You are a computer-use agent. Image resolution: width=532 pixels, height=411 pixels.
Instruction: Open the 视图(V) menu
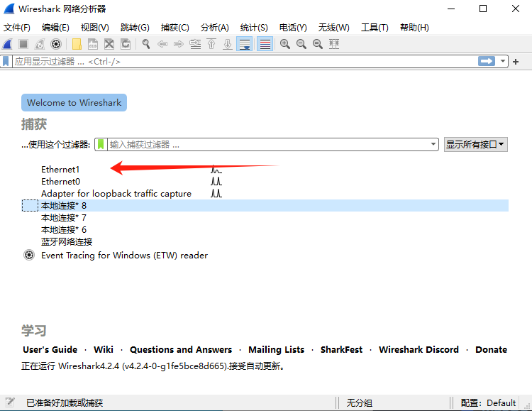click(x=94, y=28)
